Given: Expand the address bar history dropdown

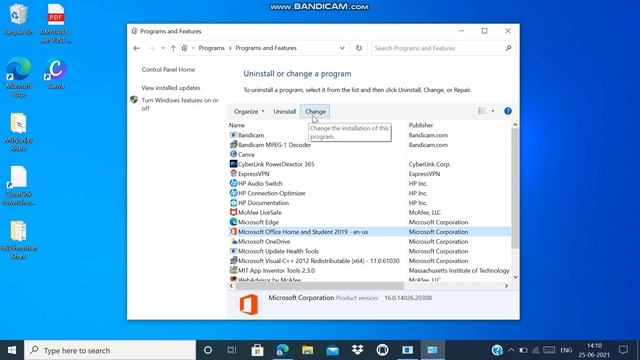Looking at the screenshot, I should [342, 48].
